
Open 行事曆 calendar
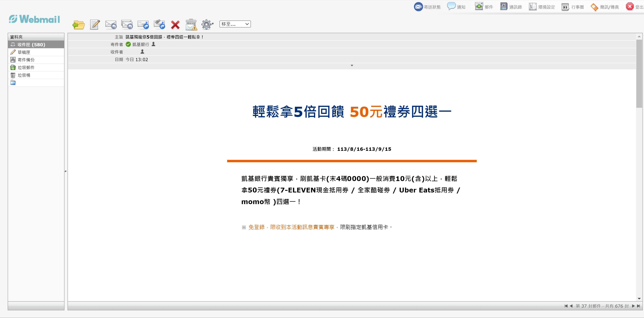(x=573, y=7)
